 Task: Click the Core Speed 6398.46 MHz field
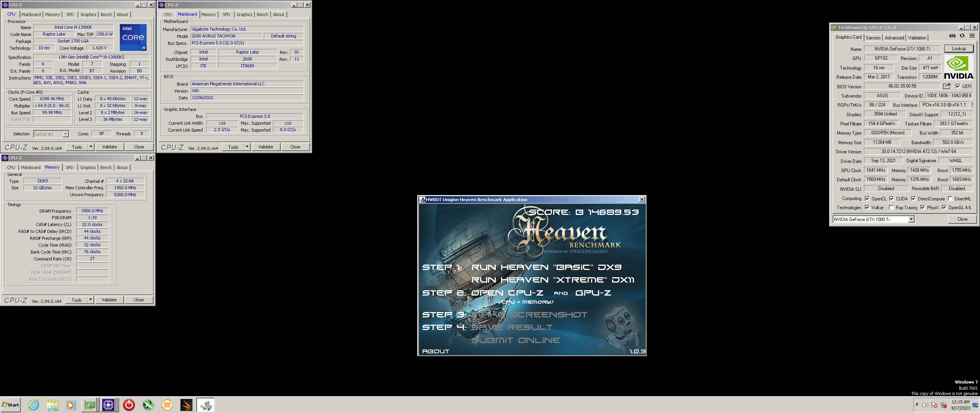point(52,99)
